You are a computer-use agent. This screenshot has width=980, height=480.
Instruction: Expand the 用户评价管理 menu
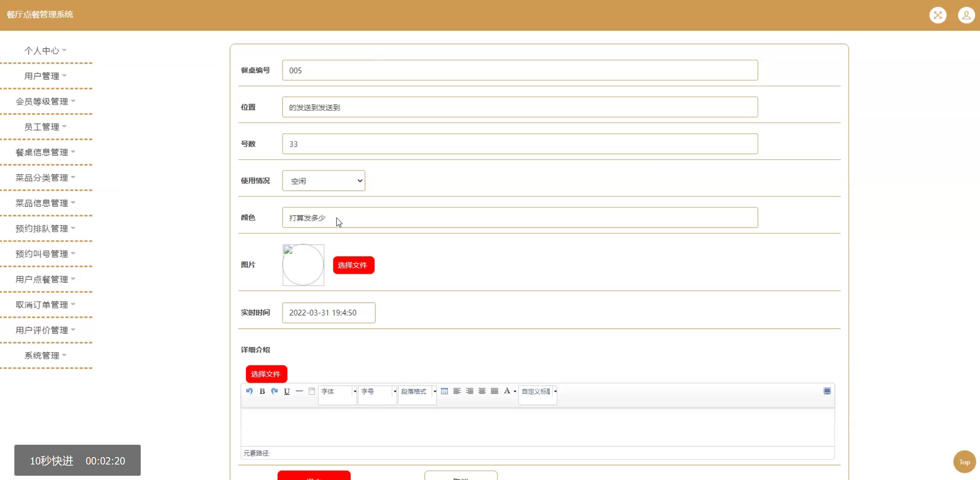coord(45,330)
